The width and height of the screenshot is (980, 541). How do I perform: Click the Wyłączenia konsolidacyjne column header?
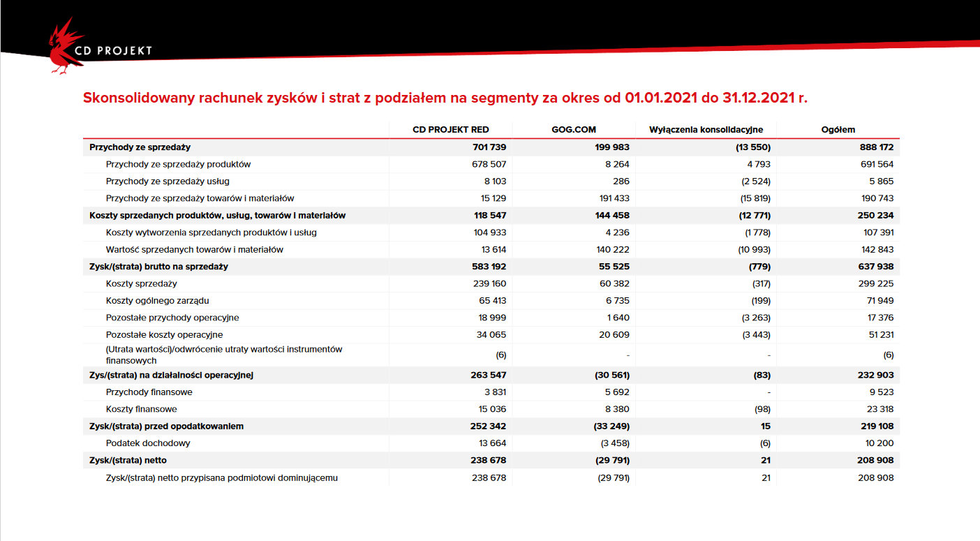pyautogui.click(x=706, y=130)
